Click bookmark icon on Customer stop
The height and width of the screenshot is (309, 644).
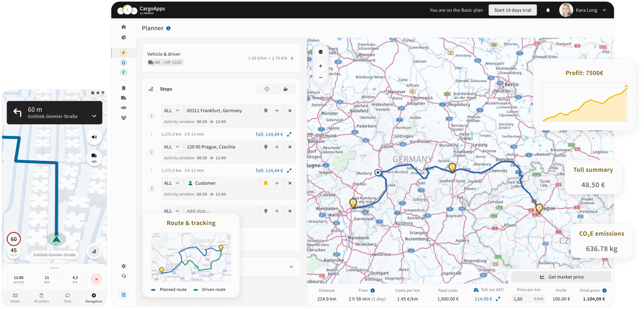pos(266,183)
